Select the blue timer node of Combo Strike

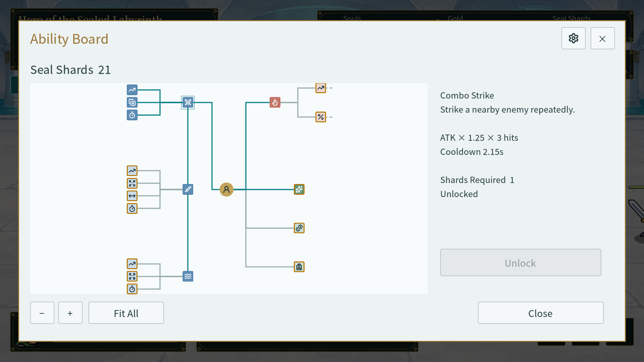[x=132, y=115]
